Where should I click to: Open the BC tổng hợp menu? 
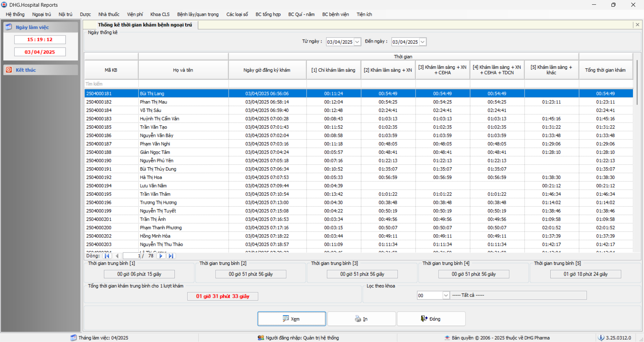[268, 14]
